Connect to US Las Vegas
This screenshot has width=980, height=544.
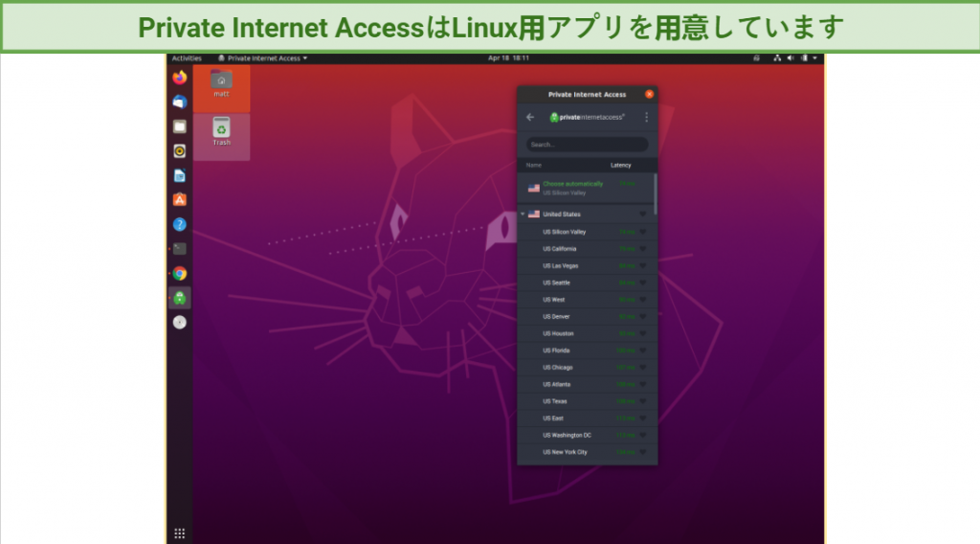click(585, 265)
